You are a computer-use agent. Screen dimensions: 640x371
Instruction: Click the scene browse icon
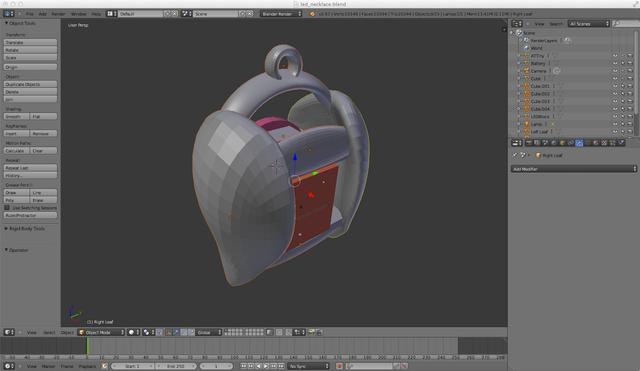tap(187, 14)
